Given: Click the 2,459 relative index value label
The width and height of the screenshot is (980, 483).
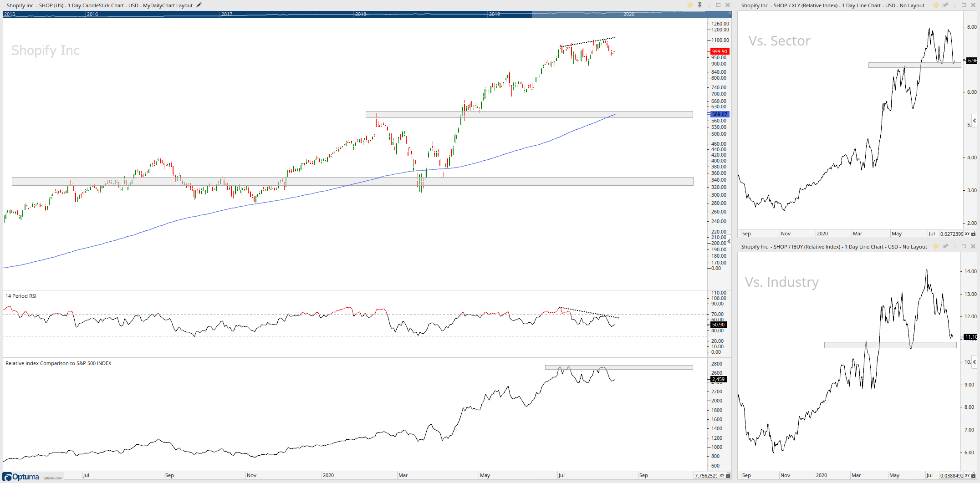Looking at the screenshot, I should (x=718, y=379).
